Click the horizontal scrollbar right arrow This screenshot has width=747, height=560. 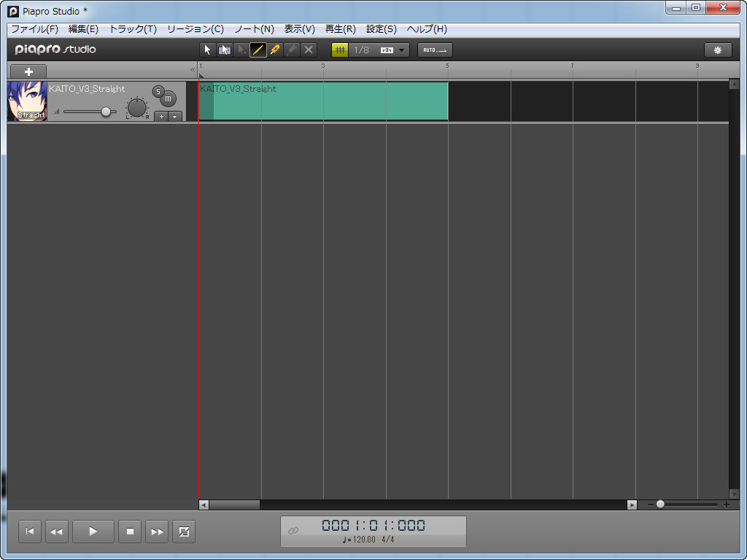[632, 505]
